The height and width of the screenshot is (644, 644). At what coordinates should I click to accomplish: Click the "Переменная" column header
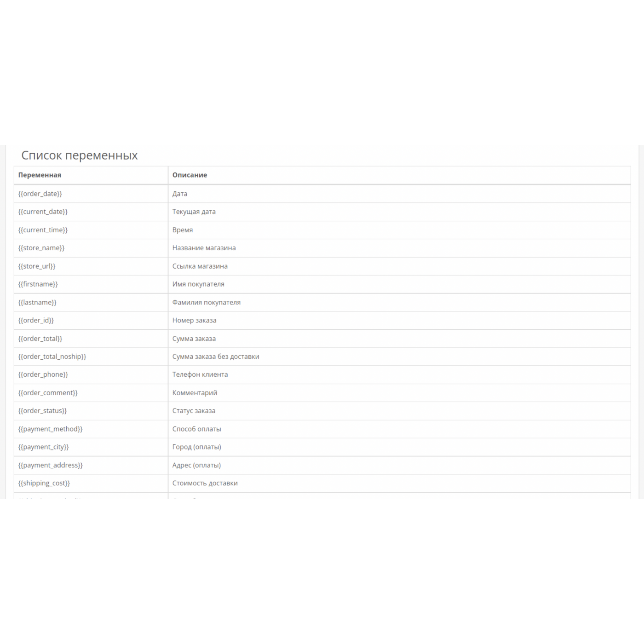click(x=40, y=175)
